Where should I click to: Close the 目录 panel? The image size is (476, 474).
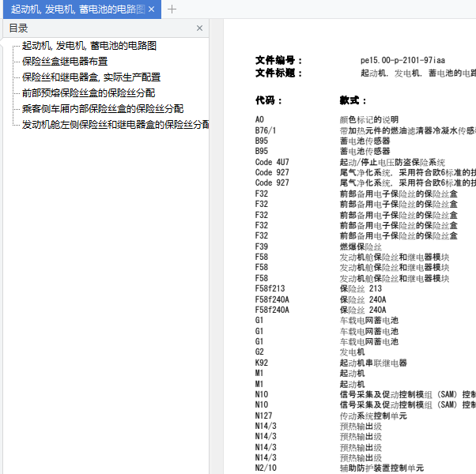199,28
